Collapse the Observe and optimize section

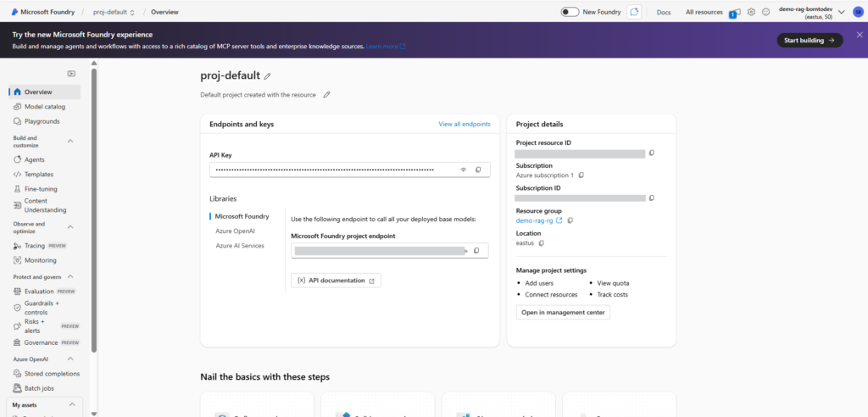[x=70, y=227]
